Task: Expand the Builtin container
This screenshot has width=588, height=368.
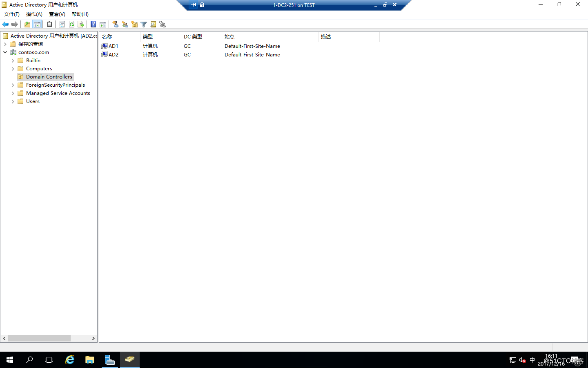Action: tap(13, 61)
